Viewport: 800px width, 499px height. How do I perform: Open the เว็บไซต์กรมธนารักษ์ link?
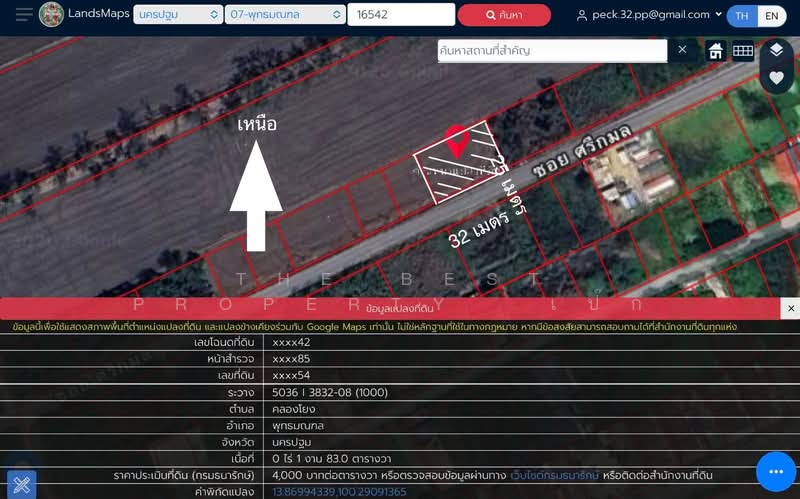click(x=555, y=475)
